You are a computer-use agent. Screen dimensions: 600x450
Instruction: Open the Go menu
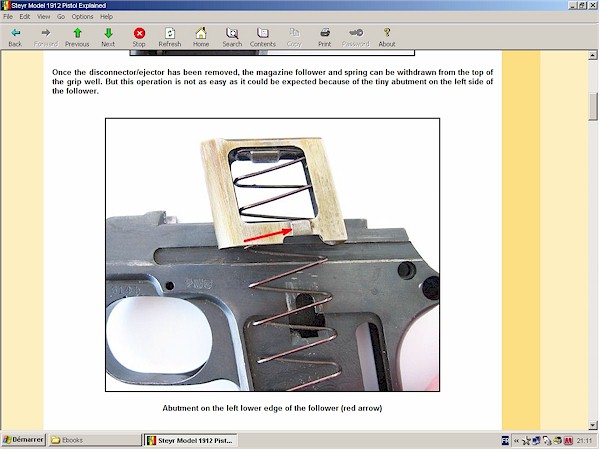pos(61,16)
